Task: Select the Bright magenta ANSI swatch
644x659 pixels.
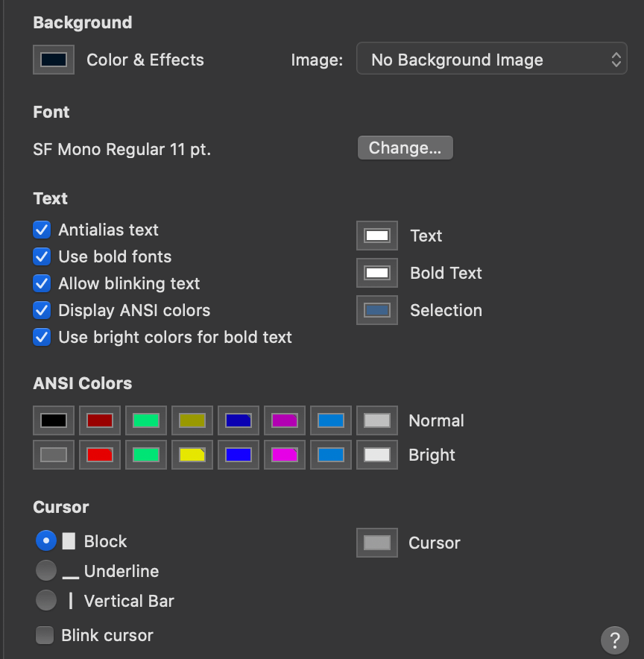Action: [x=285, y=455]
